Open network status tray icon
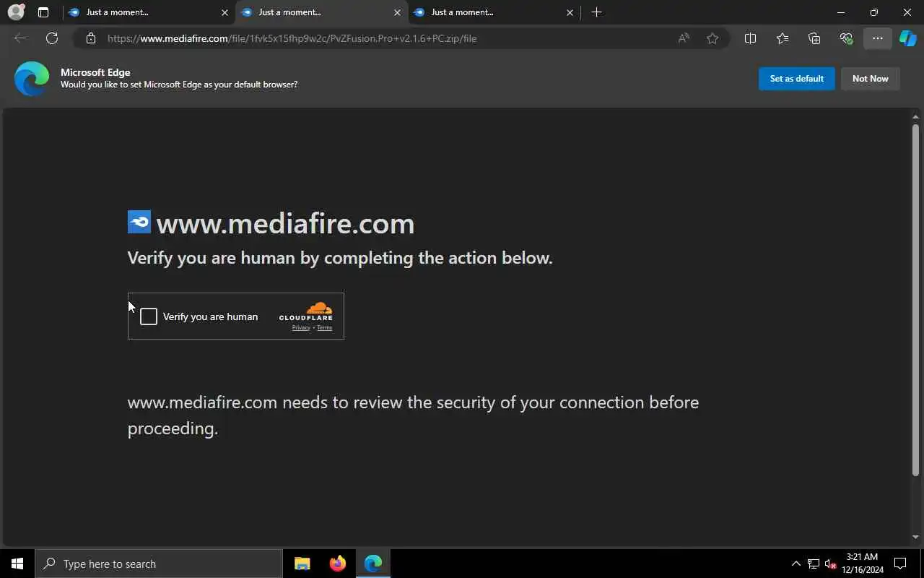This screenshot has height=578, width=924. [814, 564]
